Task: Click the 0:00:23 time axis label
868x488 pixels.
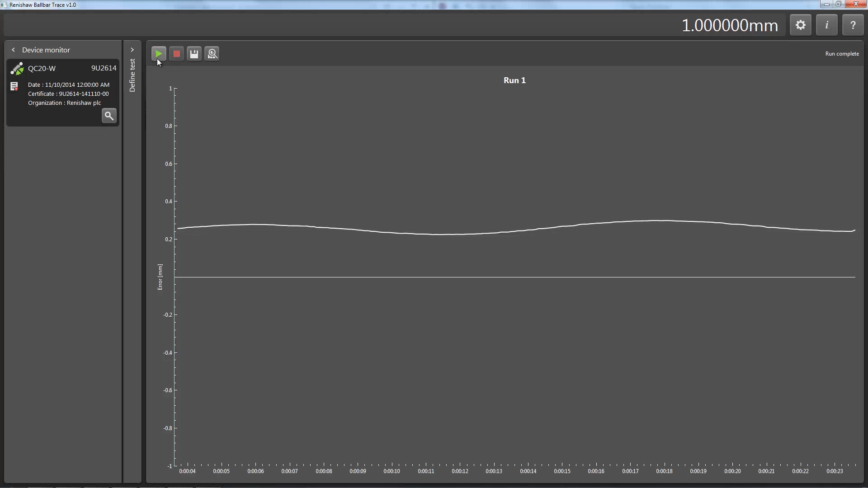Action: tap(835, 471)
